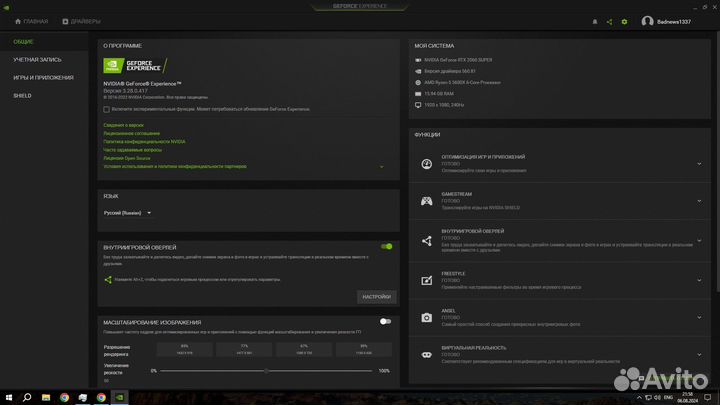The width and height of the screenshot is (720, 405).
Task: Open the volume control in system tray
Action: tap(657, 397)
